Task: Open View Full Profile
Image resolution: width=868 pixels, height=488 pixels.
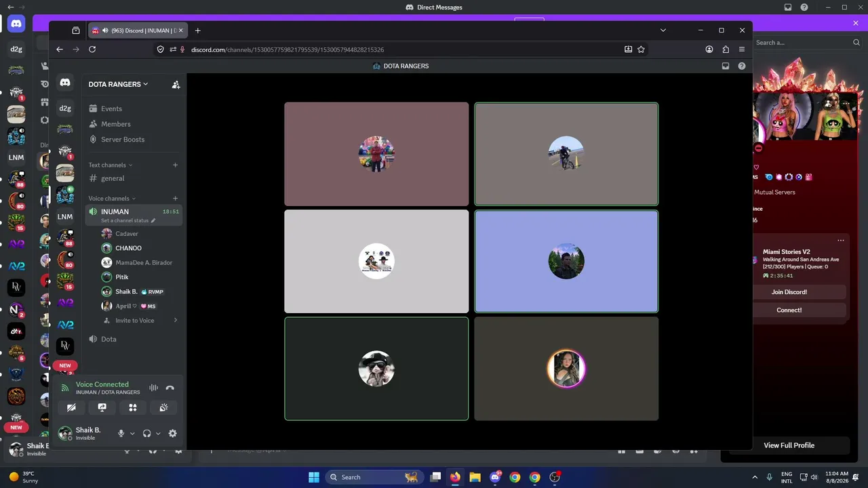Action: [x=789, y=445]
